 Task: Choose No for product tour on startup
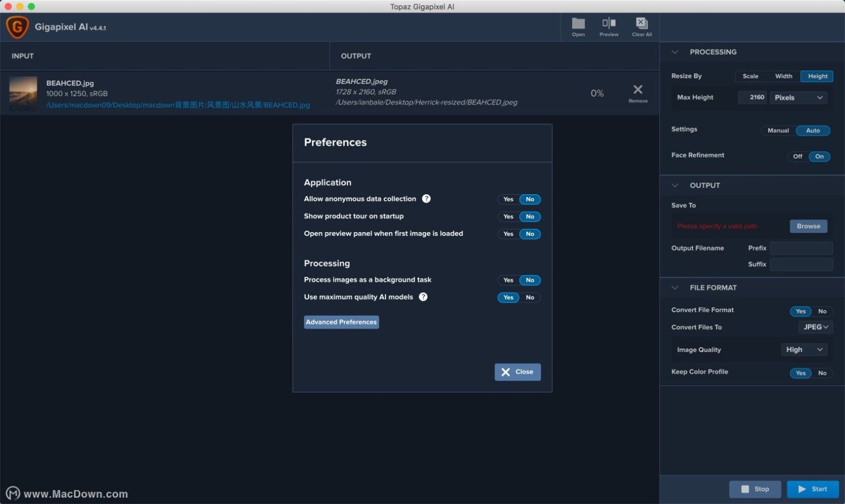click(x=530, y=217)
